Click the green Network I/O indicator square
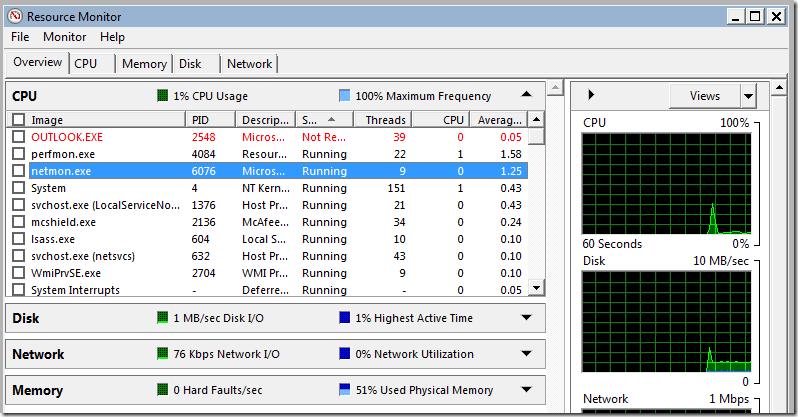The image size is (798, 417). point(163,355)
